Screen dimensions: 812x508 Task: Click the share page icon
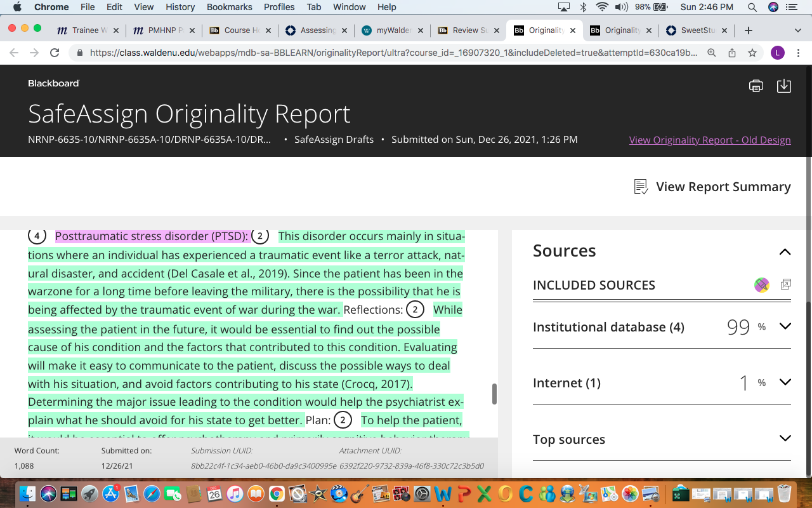(x=732, y=53)
